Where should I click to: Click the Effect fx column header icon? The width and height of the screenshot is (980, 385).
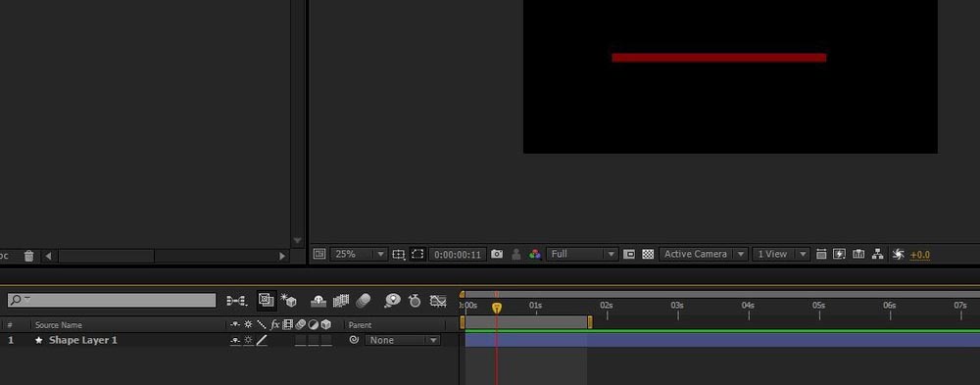pos(275,324)
